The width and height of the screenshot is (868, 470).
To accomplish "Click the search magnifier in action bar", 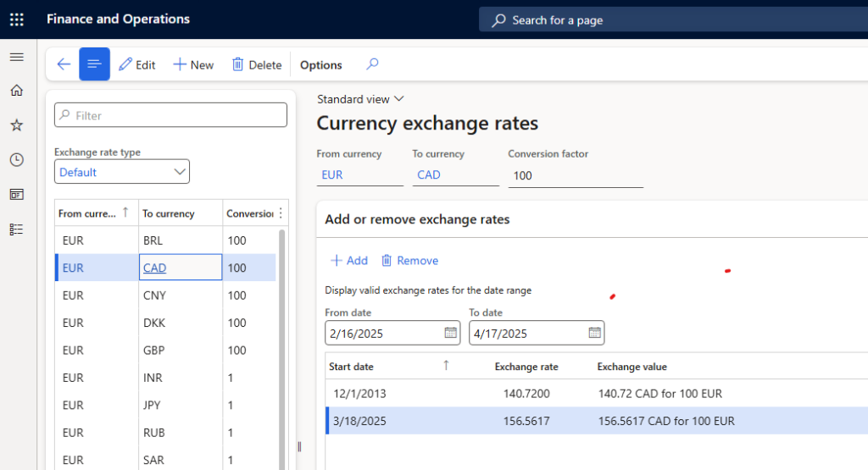I will (x=372, y=64).
